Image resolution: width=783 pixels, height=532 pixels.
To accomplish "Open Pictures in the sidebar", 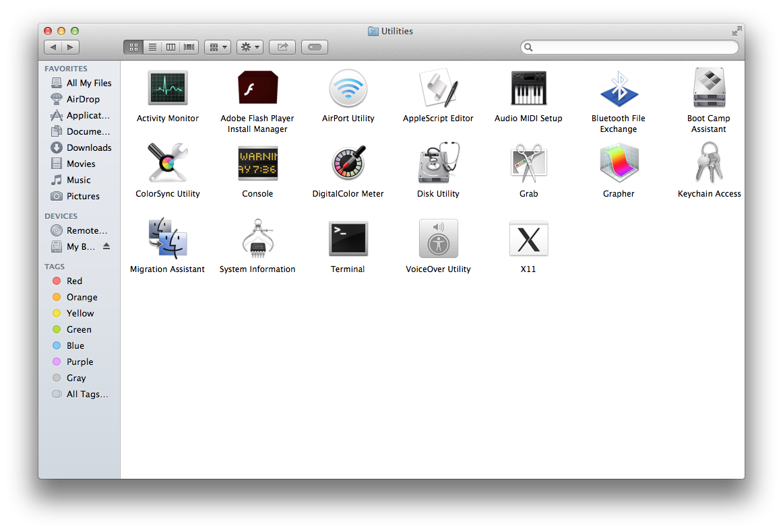I will pos(80,196).
